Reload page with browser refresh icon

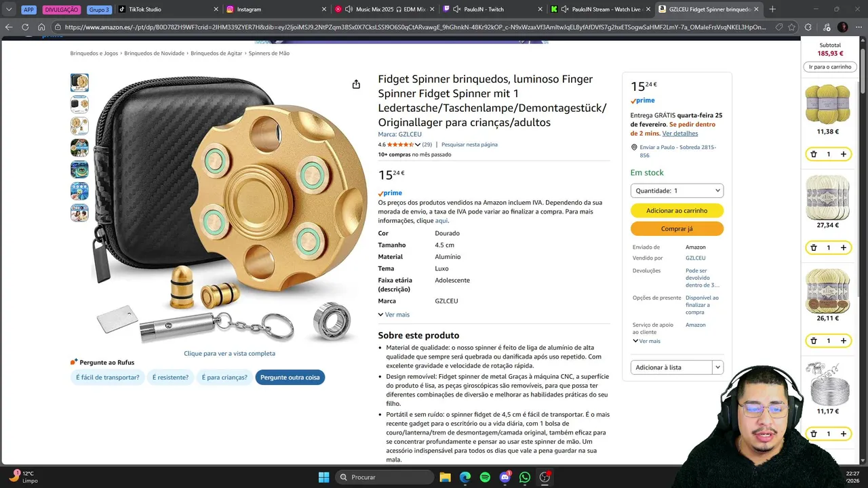[25, 27]
